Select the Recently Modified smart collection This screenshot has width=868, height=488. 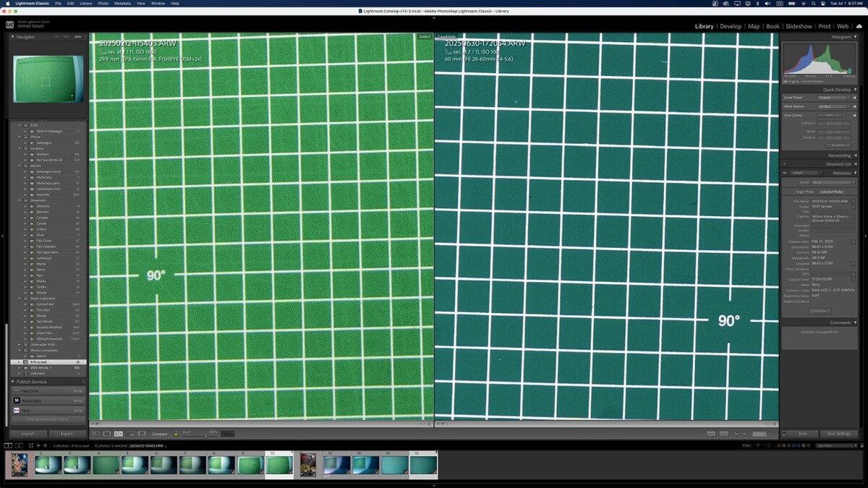click(48, 327)
